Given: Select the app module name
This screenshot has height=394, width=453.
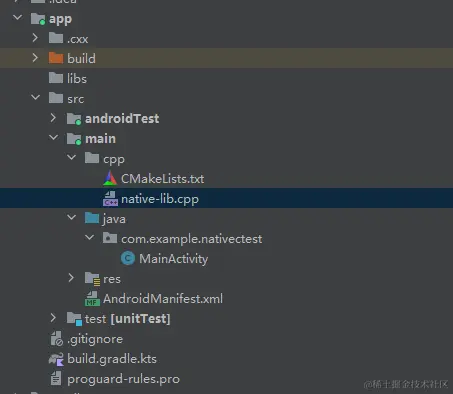Looking at the screenshot, I should click(x=60, y=19).
